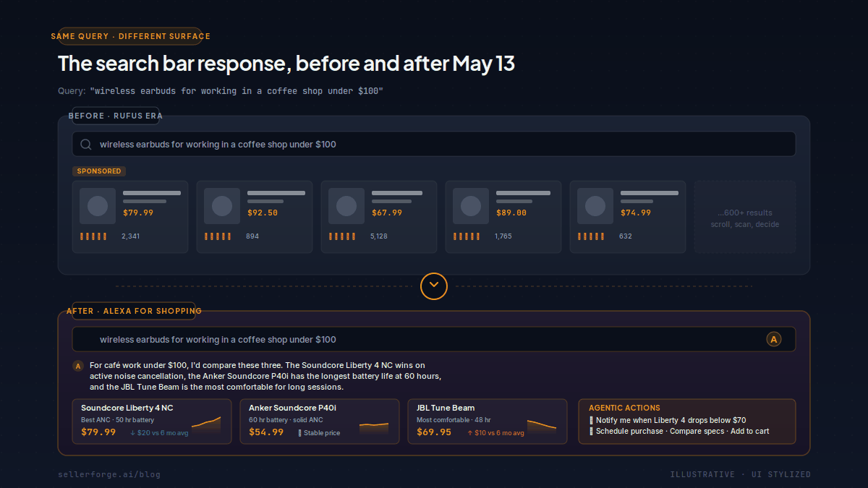Click the star rating with 5,128 reviews

point(342,236)
